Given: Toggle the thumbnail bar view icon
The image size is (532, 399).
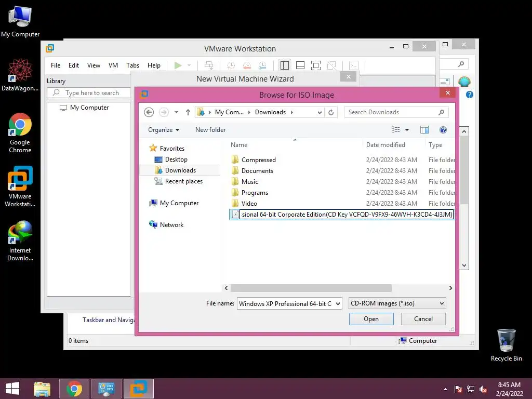Looking at the screenshot, I should [x=300, y=65].
